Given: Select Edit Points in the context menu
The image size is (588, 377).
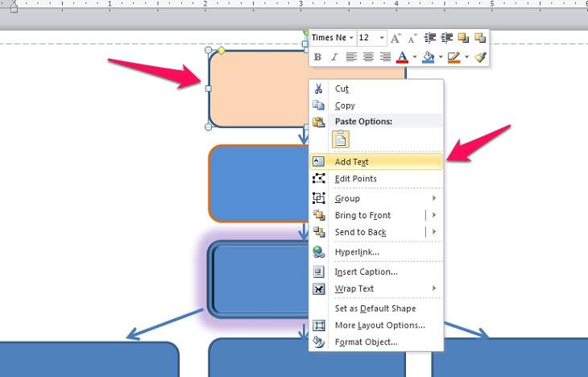Looking at the screenshot, I should pyautogui.click(x=355, y=179).
